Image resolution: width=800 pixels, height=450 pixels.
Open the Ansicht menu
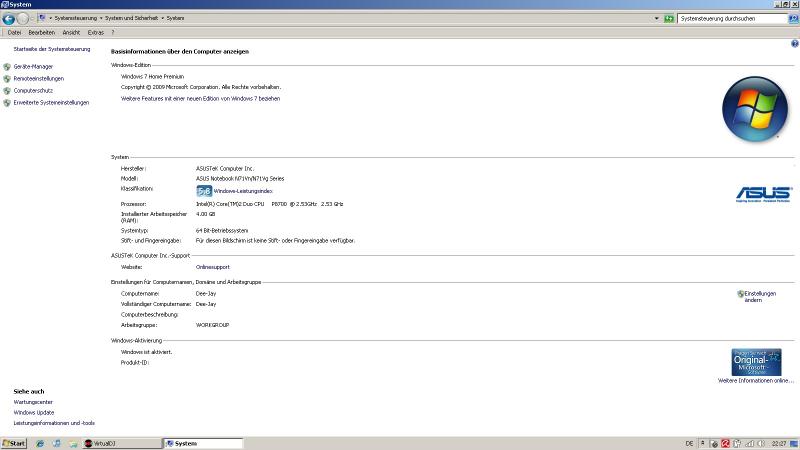point(71,33)
